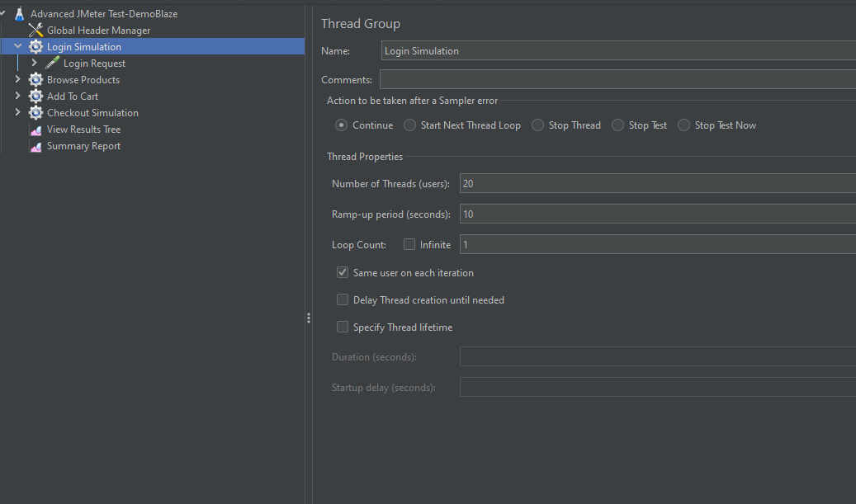Image resolution: width=856 pixels, height=504 pixels.
Task: Open the View Results Tree listener icon
Action: 36,130
